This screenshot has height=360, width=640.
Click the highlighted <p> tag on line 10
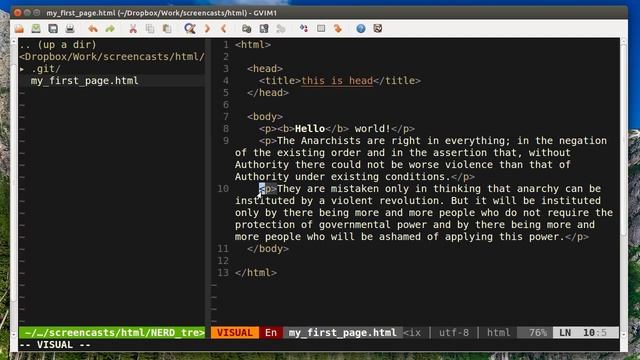[268, 189]
